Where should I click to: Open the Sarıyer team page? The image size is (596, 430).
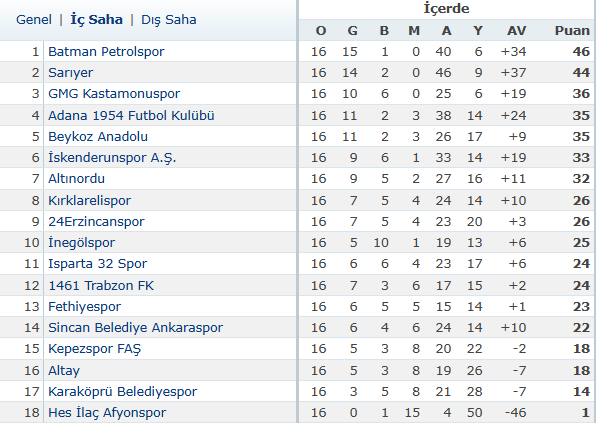point(71,73)
